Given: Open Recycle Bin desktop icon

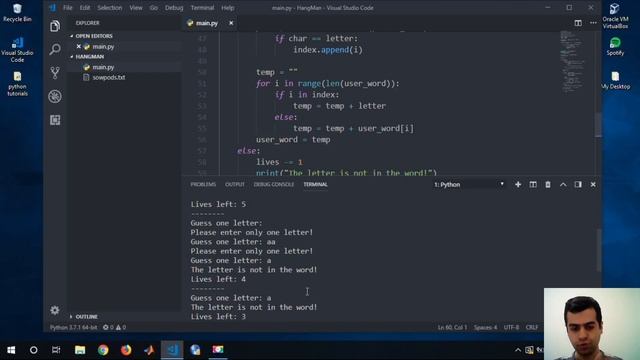Looking at the screenshot, I should tap(17, 13).
